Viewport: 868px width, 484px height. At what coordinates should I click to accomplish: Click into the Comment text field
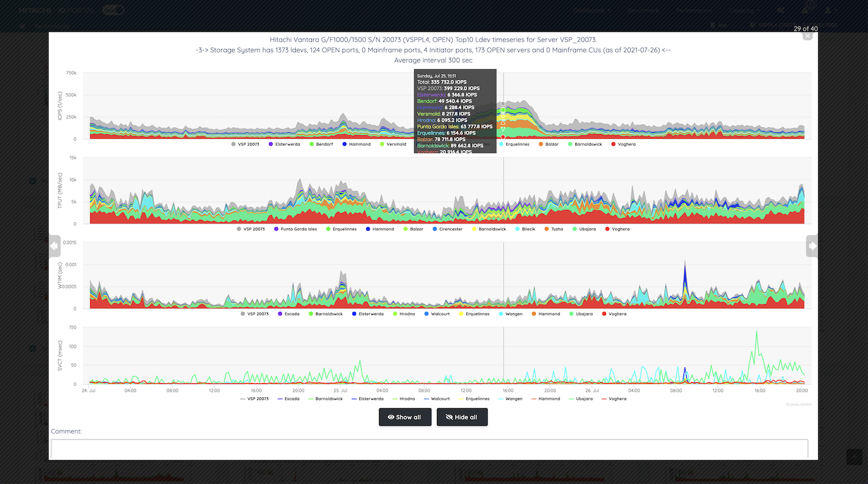[429, 449]
